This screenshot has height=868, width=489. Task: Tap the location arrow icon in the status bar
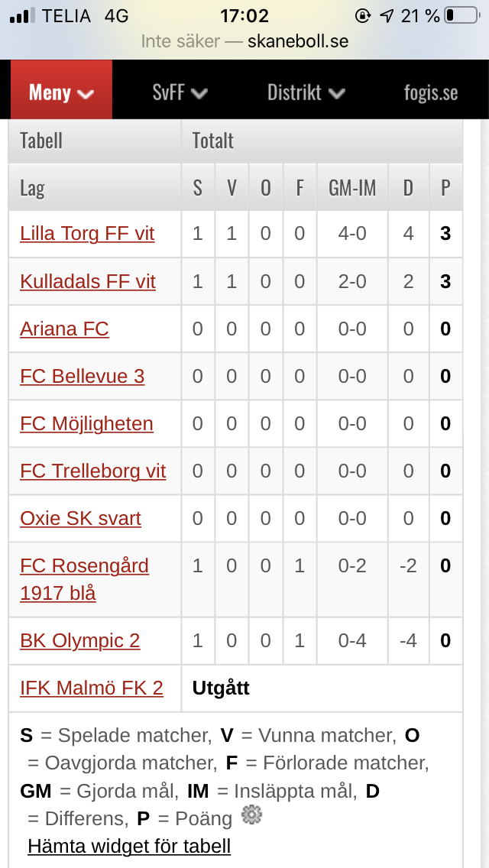coord(386,16)
